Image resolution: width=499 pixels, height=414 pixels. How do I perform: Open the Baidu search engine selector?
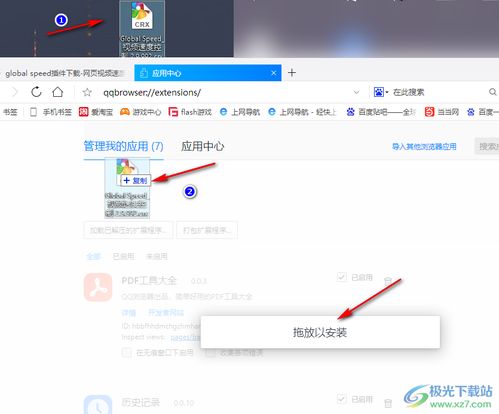coord(381,92)
